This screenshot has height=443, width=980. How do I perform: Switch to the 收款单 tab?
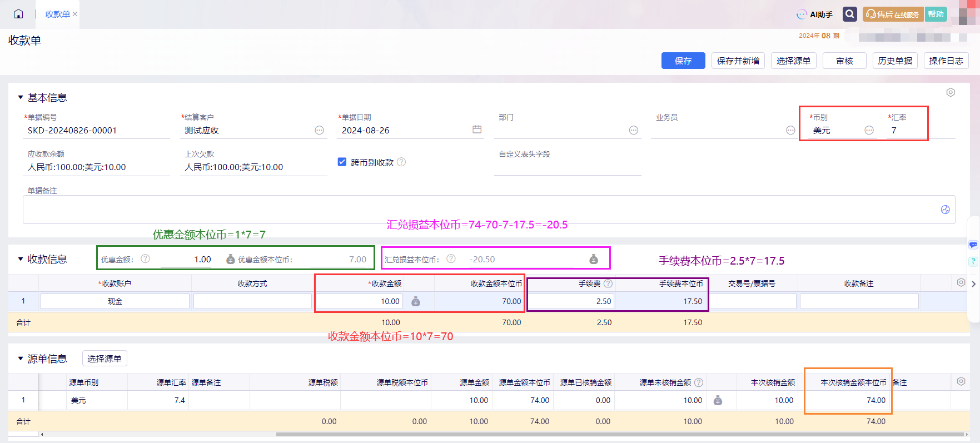(57, 14)
